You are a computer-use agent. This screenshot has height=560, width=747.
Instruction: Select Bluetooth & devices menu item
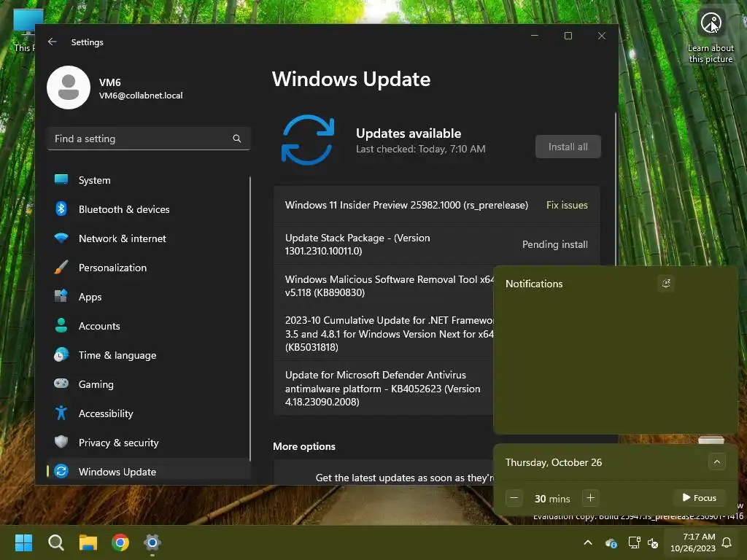pos(149,209)
